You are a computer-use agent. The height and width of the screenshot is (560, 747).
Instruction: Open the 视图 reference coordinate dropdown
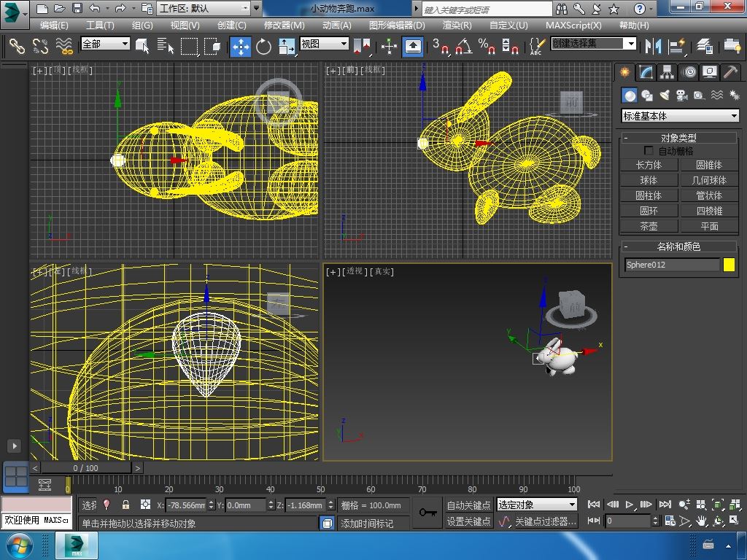324,44
